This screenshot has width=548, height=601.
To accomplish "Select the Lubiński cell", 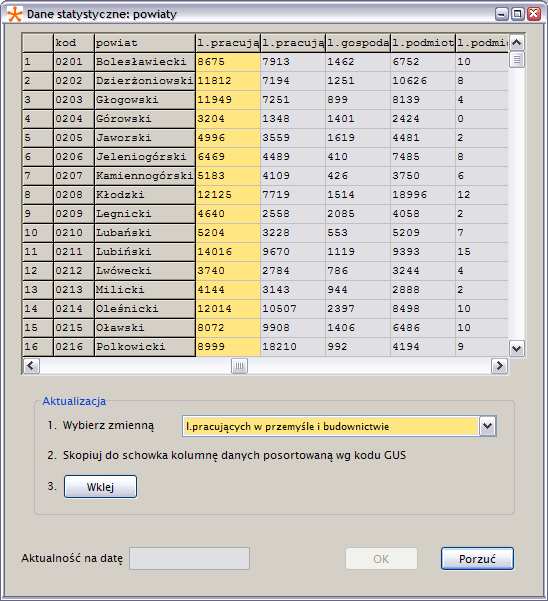I will pos(145,252).
